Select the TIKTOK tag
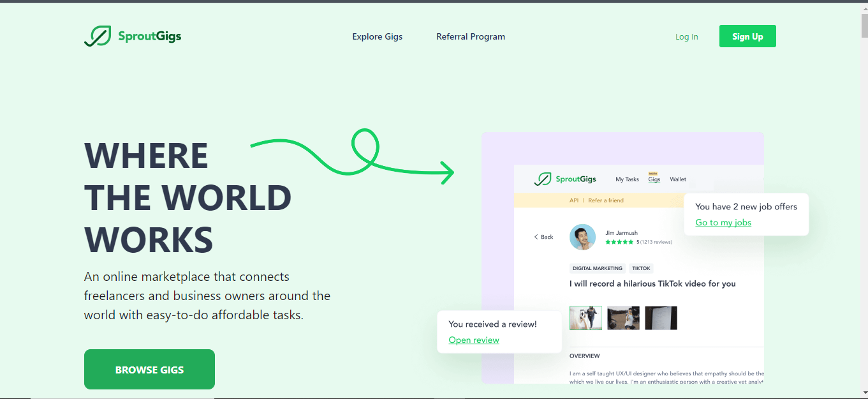868x399 pixels. point(642,269)
